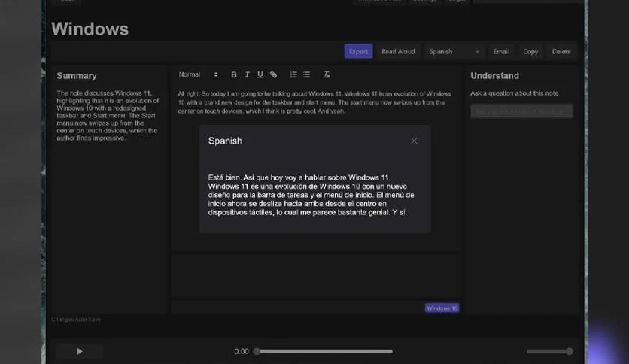The image size is (629, 364).
Task: Click the 0.00 playback time label
Action: pos(242,351)
